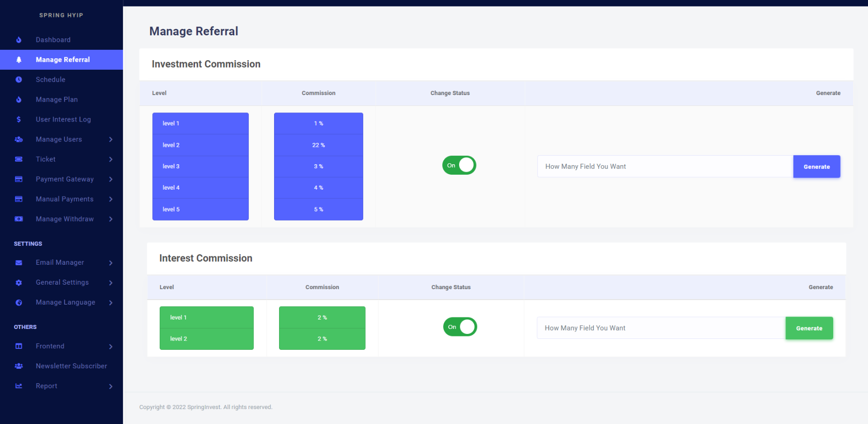
Task: Open Newsletter Subscriber page
Action: 71,366
